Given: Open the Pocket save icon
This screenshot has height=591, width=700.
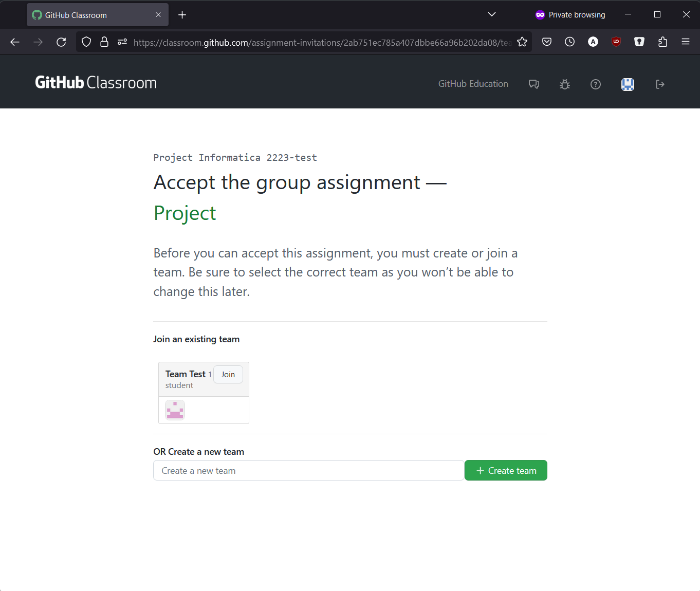Looking at the screenshot, I should coord(547,42).
